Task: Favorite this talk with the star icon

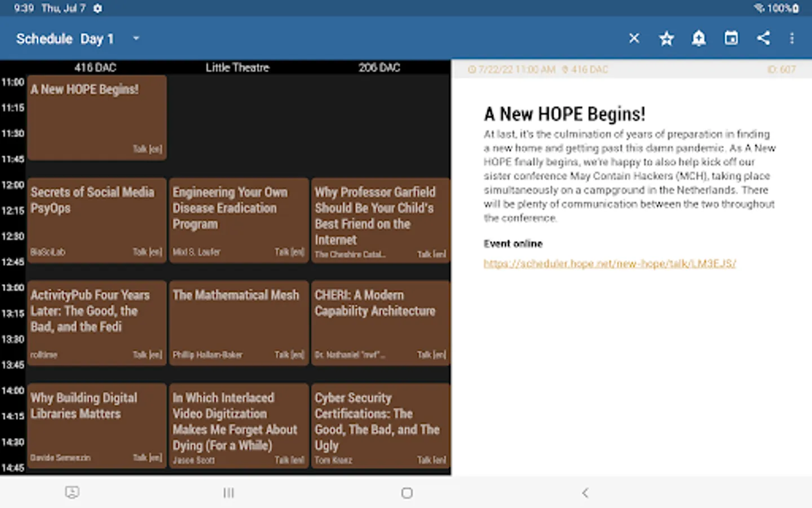Action: click(667, 38)
